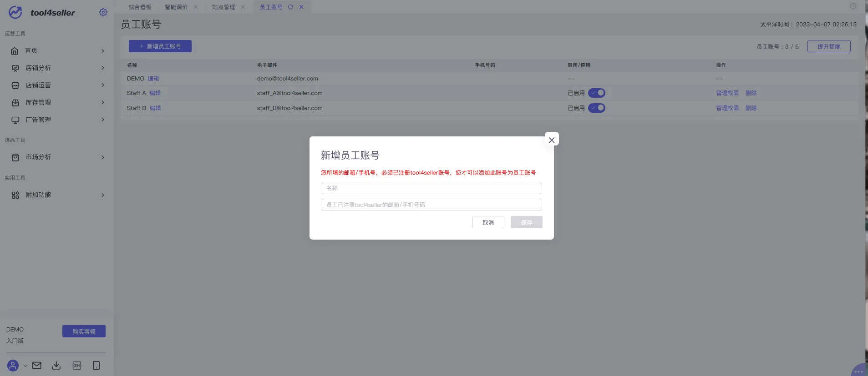The image size is (868, 376).
Task: Click the 员工账号：3 / 5 quota text
Action: 777,47
